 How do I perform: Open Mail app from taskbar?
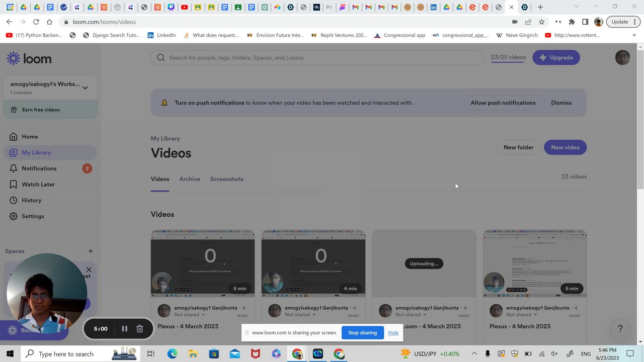click(x=234, y=354)
